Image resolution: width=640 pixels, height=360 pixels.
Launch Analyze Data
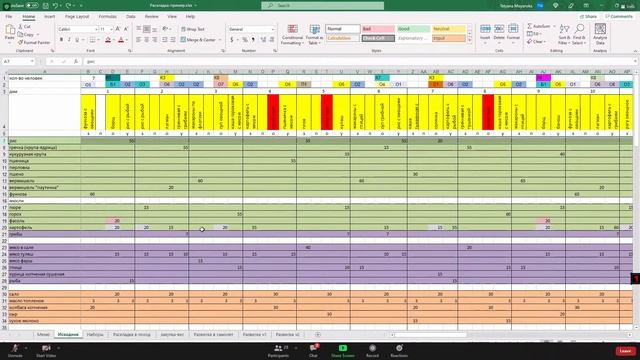[x=600, y=35]
